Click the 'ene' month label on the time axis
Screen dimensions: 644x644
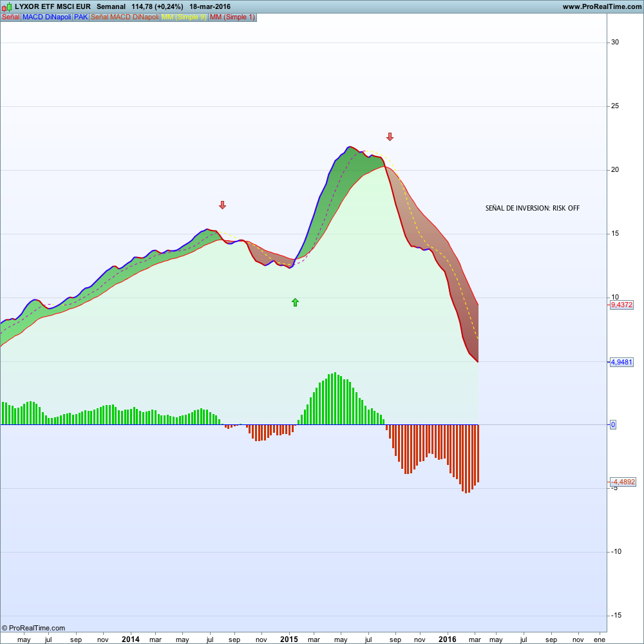point(599,639)
